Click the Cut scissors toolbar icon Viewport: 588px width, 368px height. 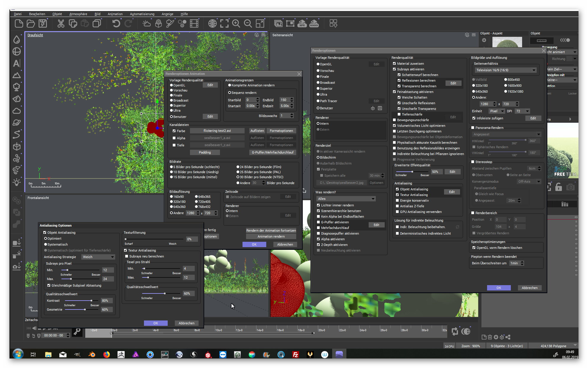click(61, 23)
